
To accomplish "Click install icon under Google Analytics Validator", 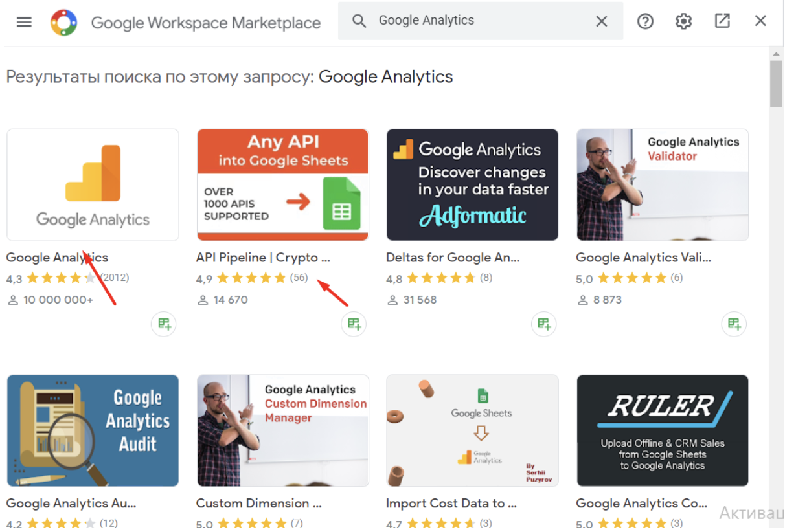I will 734,324.
